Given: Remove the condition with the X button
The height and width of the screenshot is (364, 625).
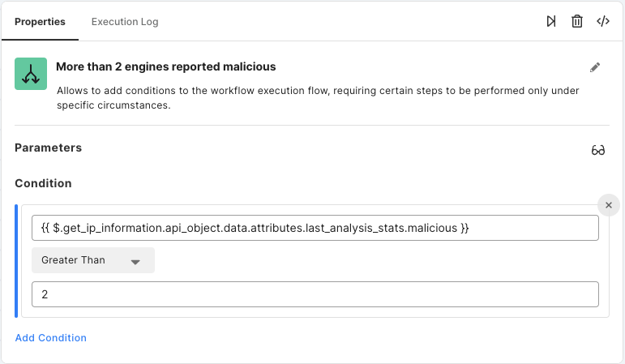Looking at the screenshot, I should (608, 205).
